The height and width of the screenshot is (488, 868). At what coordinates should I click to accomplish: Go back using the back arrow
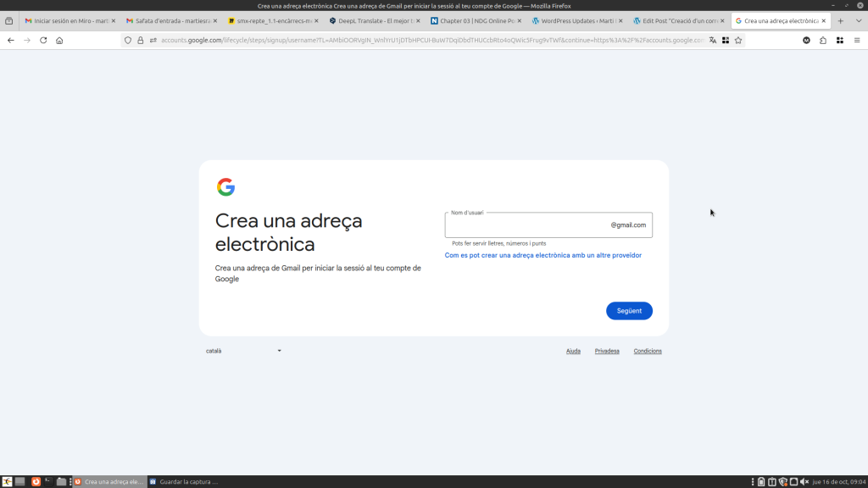11,40
